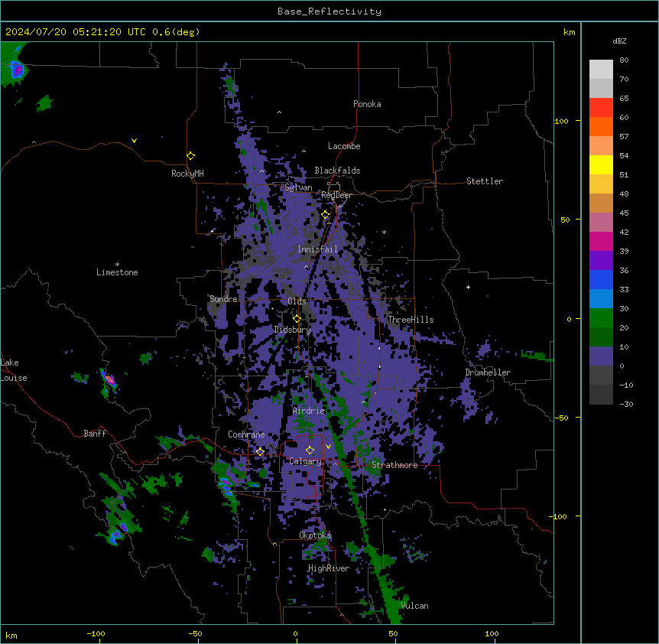Select the light gray 70-80 dBZ legend swatch
The image size is (659, 644).
[x=601, y=70]
